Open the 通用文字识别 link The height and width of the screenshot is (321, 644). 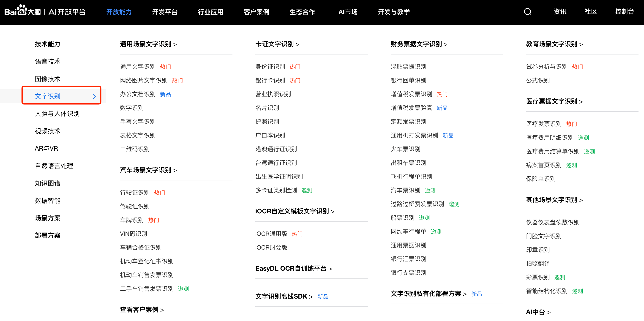pos(137,66)
